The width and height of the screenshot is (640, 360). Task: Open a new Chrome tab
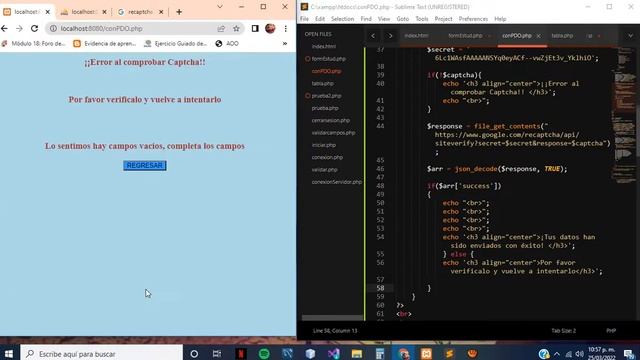179,12
